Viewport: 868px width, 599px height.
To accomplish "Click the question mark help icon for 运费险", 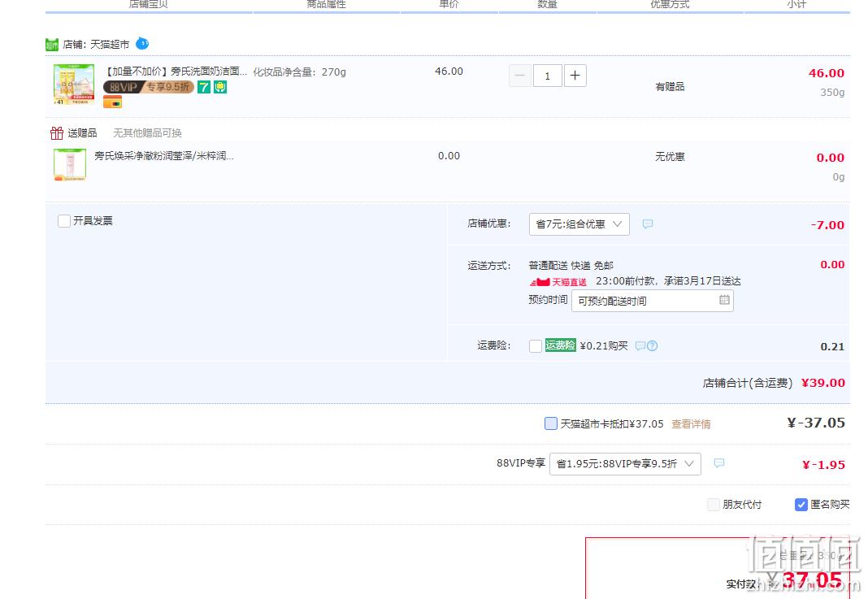I will pyautogui.click(x=652, y=346).
